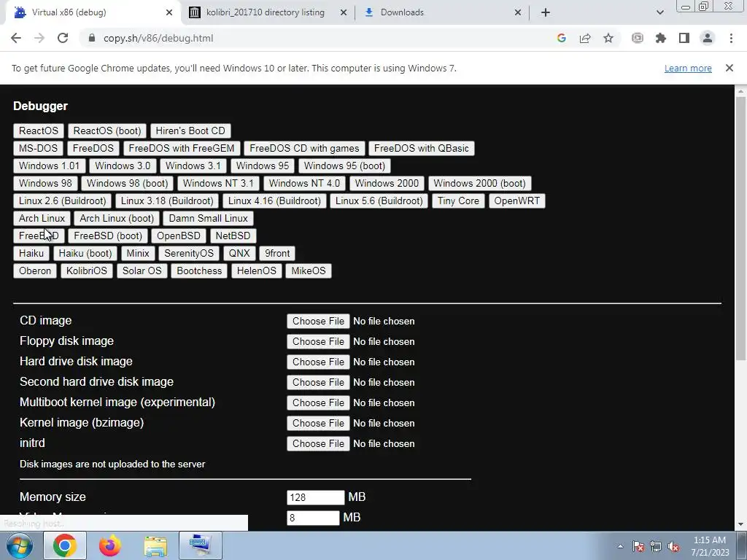Launch Firefox from the taskbar
This screenshot has height=560, width=747.
click(x=110, y=545)
